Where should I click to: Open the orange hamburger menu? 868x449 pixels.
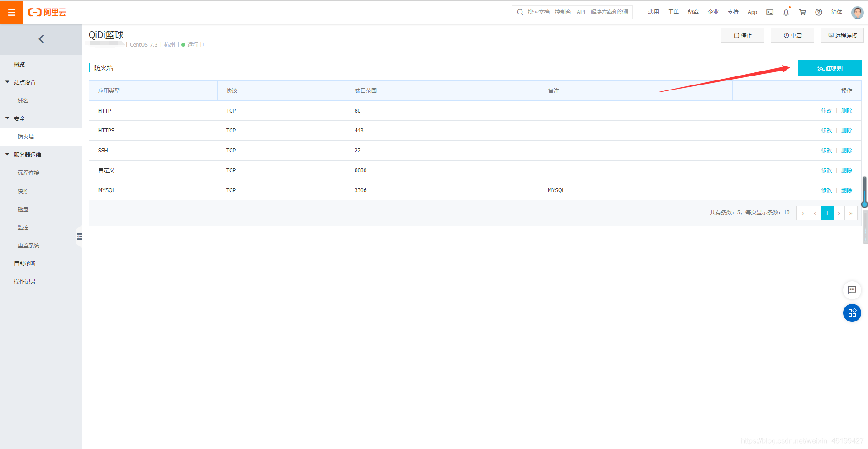tap(12, 12)
